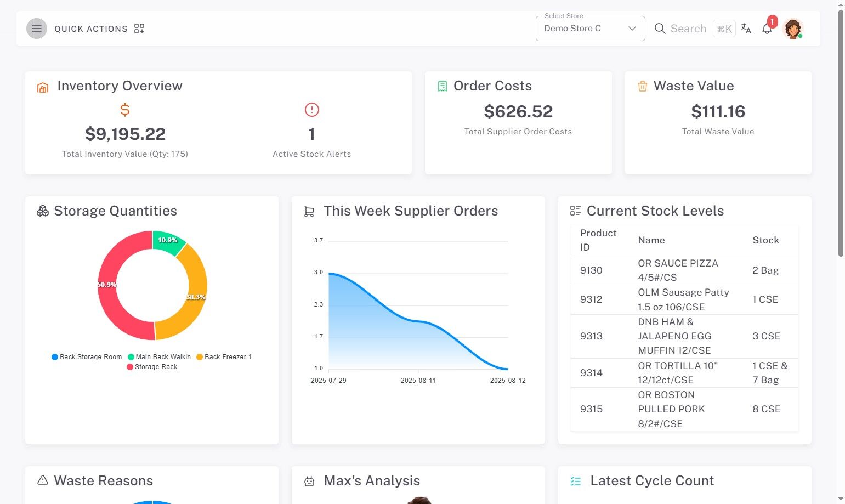Screen dimensions: 845x504
Task: Click the $111.16 waste value
Action: 718,111
